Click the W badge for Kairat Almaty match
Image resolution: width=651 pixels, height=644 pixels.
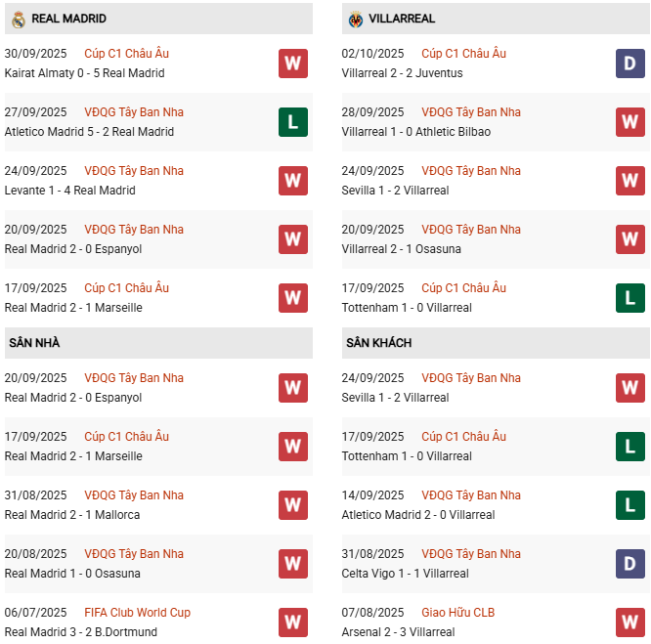292,64
